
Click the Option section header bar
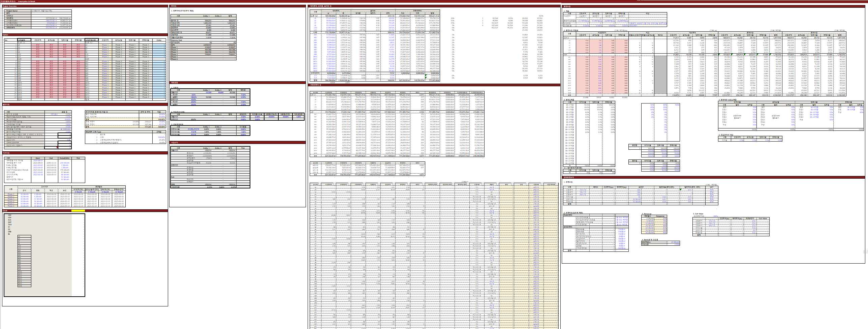(5, 35)
